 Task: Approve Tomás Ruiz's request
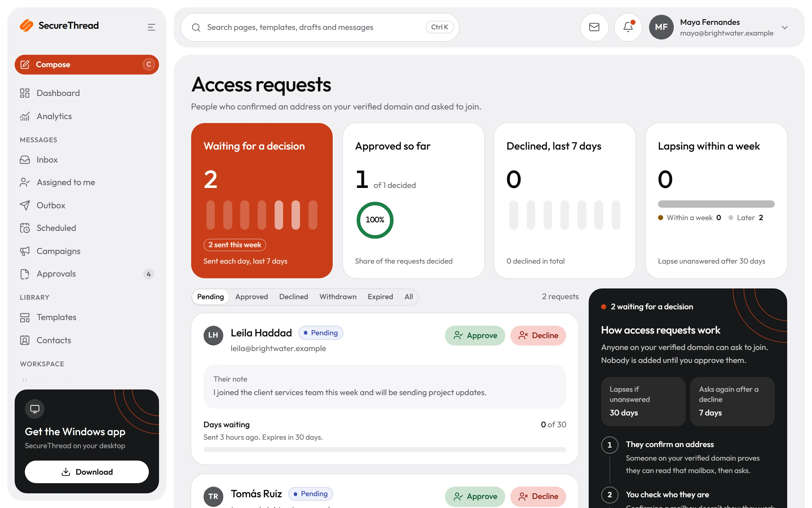(475, 496)
